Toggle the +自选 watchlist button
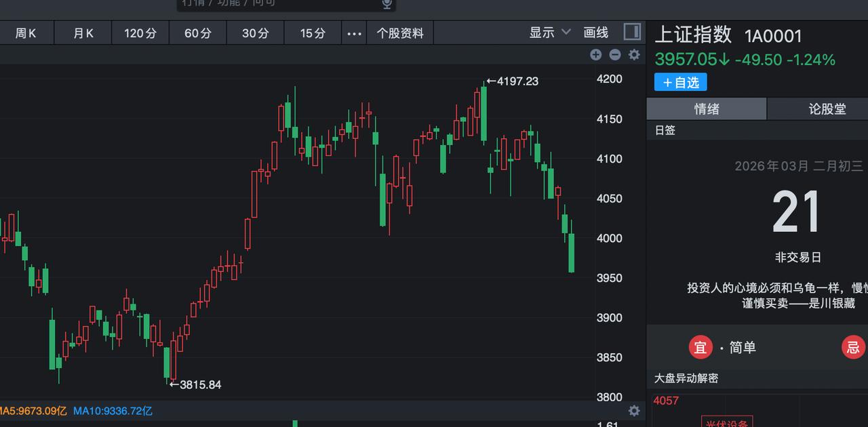Screen dimensions: 868x427 (x=680, y=82)
